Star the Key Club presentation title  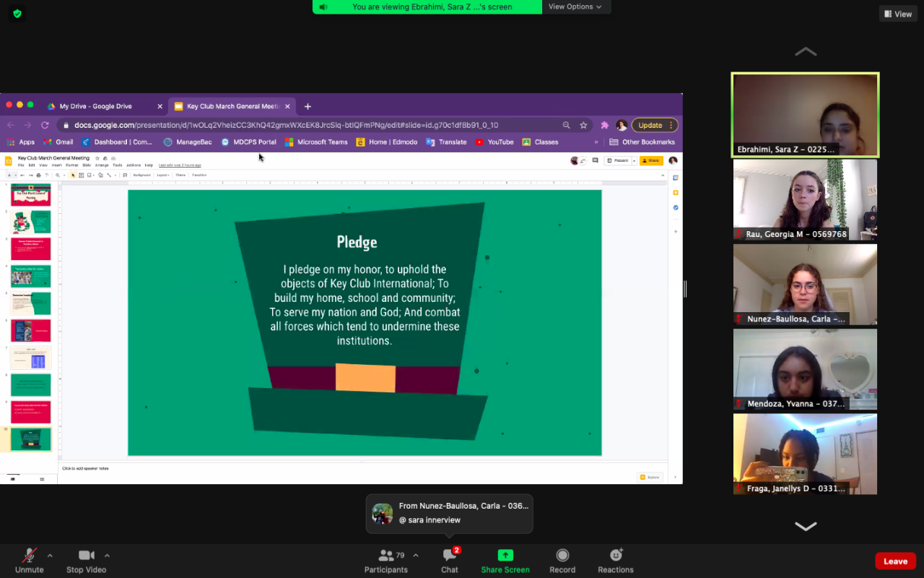pos(97,158)
